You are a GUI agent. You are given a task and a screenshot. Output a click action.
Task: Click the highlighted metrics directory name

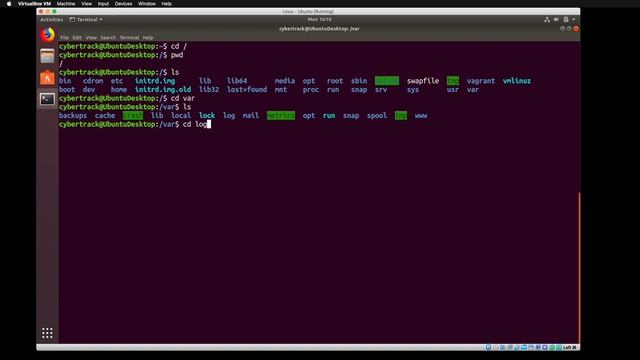click(x=281, y=116)
